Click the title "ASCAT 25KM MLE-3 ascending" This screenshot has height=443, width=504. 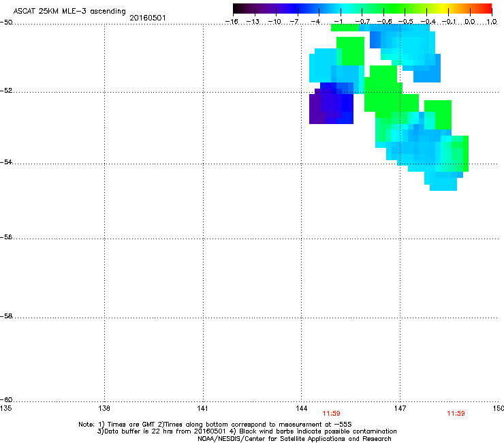[69, 11]
